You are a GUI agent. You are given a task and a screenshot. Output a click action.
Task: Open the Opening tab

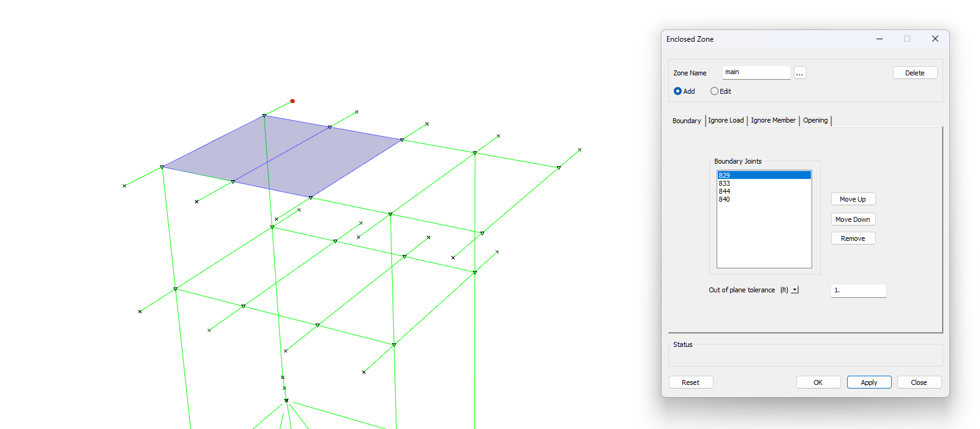(x=815, y=121)
